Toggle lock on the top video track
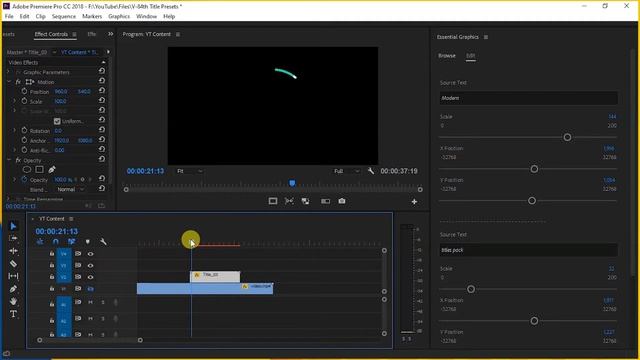 point(52,254)
